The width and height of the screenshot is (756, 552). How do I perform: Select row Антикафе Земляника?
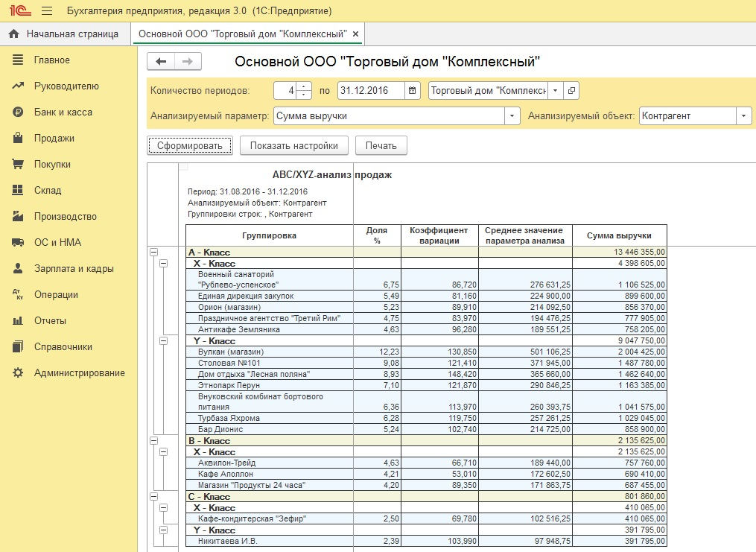tap(426, 330)
